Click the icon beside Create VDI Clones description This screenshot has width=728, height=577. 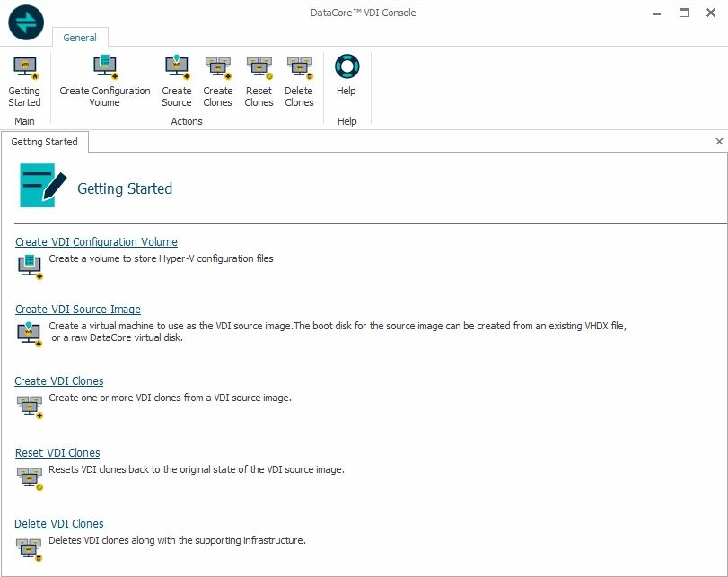point(30,406)
